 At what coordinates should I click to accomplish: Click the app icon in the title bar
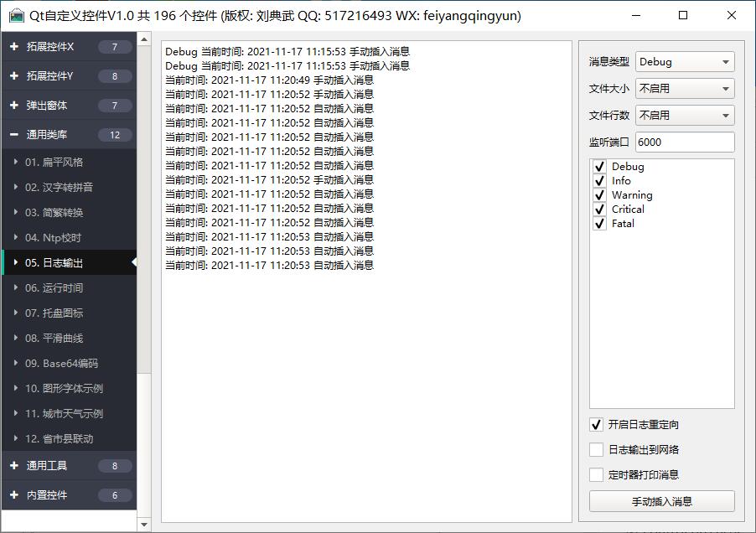coord(16,16)
